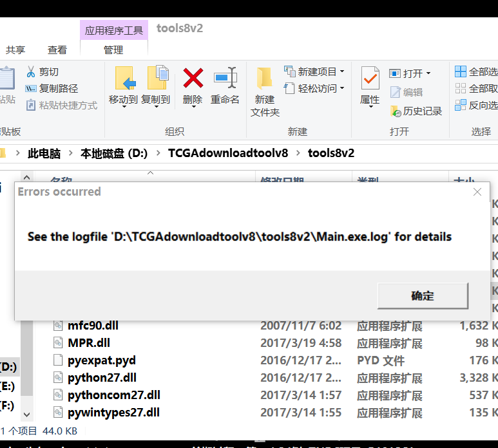Click the red 删除 (Delete) icon

[x=193, y=79]
